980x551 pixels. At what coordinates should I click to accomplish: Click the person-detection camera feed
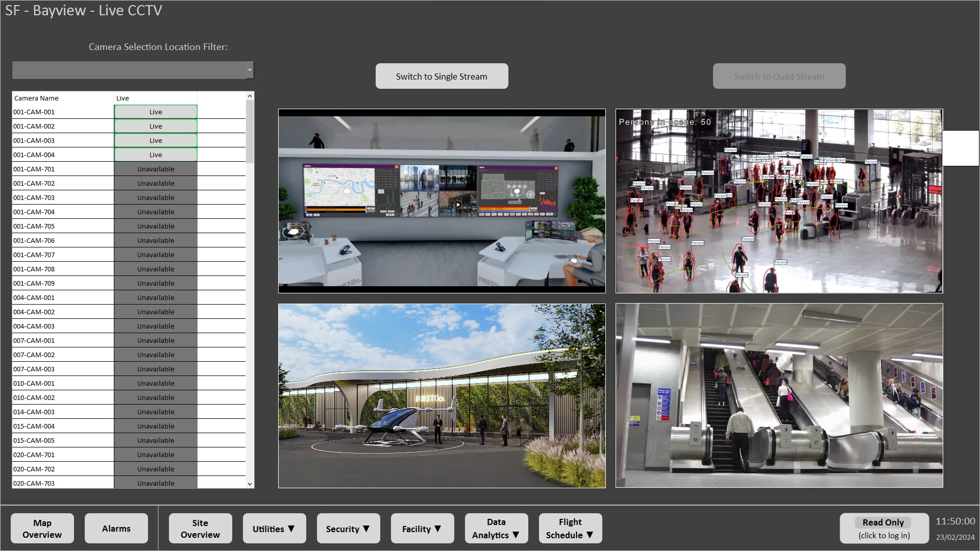pyautogui.click(x=778, y=201)
